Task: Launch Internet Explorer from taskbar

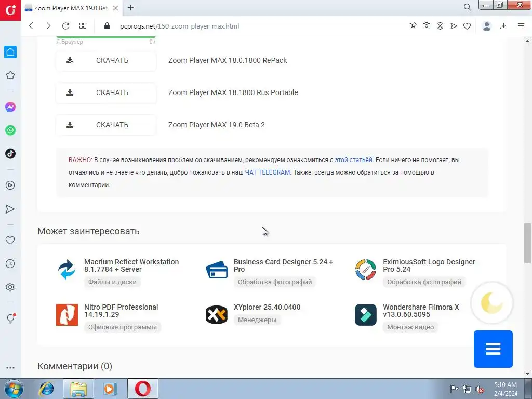Action: click(46, 389)
